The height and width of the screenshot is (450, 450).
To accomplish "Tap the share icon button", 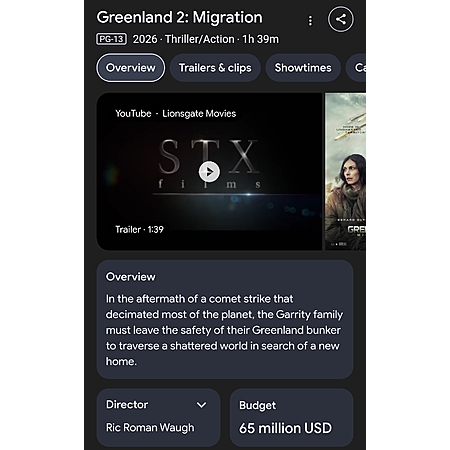I will pyautogui.click(x=341, y=19).
